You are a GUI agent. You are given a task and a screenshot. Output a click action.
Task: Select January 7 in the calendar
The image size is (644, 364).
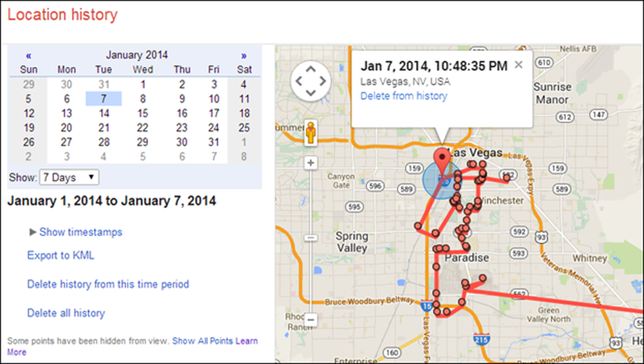pyautogui.click(x=104, y=99)
